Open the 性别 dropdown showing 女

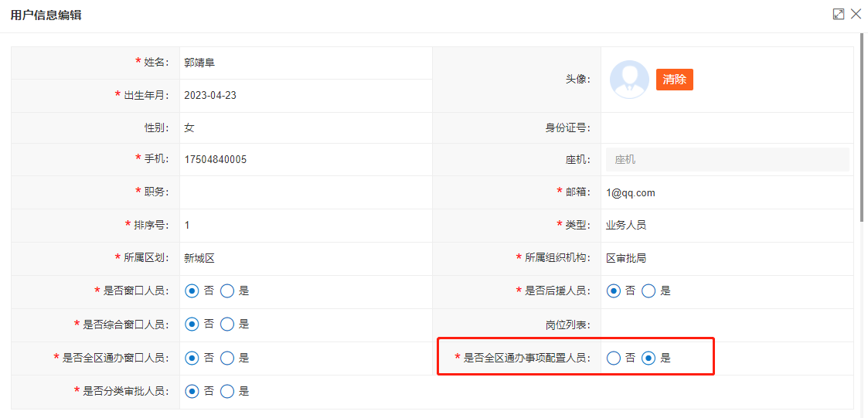(305, 128)
